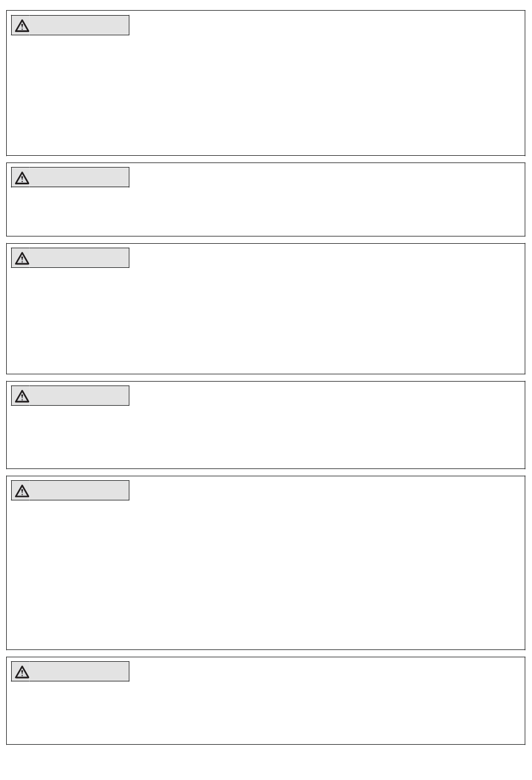Click the gray label bar of the second box

coord(71,177)
